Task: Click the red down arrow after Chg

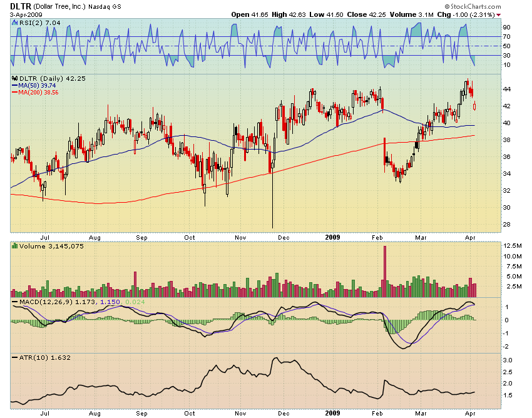Action: 498,15
